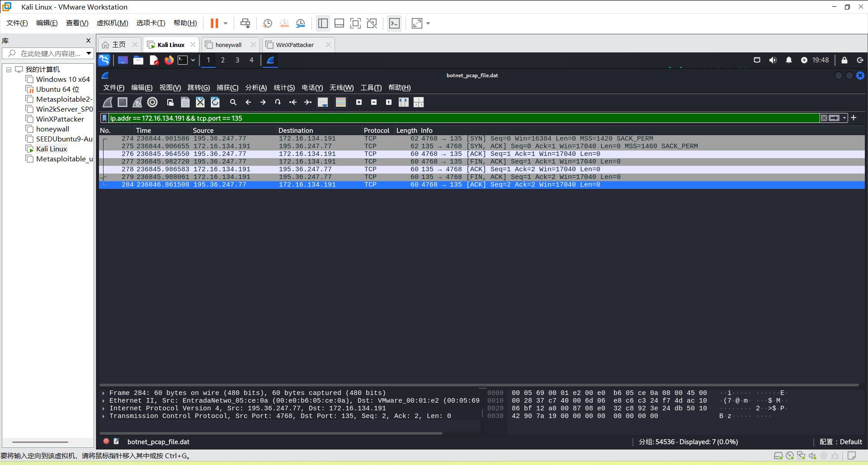Click the expert information red circle
868x465 pixels.
coord(106,442)
